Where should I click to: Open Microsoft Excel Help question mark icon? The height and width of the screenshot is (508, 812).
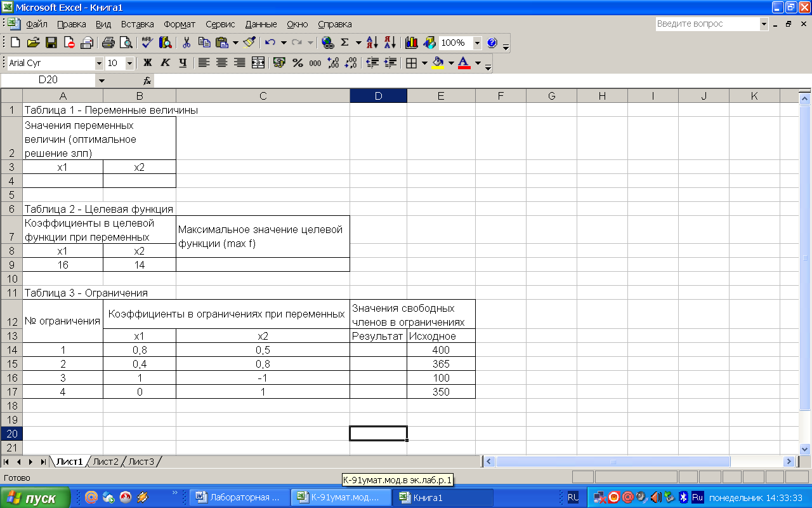coord(492,43)
